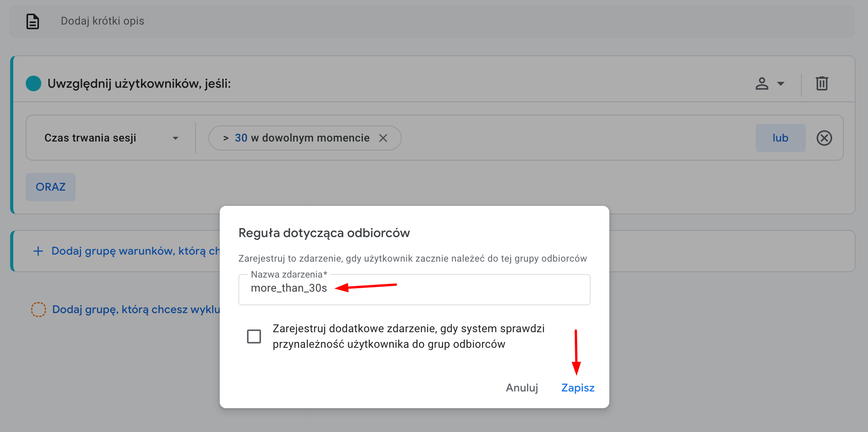Click the "ORAZ" button

pos(51,187)
